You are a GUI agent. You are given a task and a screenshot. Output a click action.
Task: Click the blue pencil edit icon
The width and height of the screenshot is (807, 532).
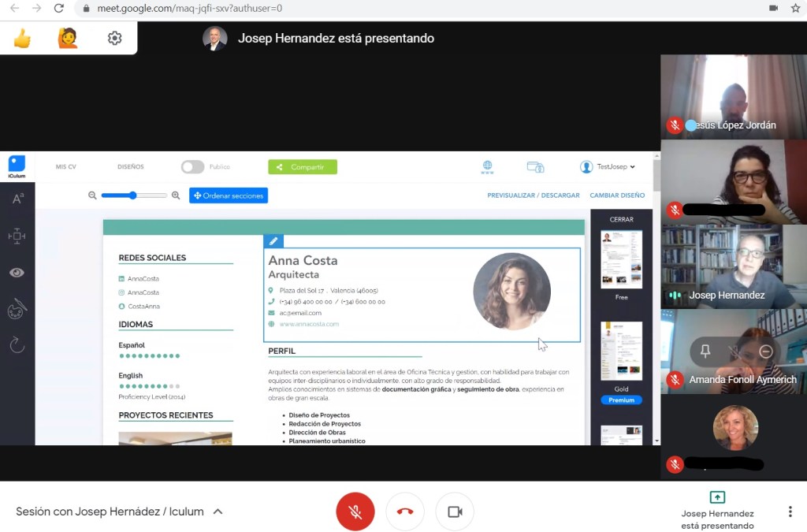[273, 241]
